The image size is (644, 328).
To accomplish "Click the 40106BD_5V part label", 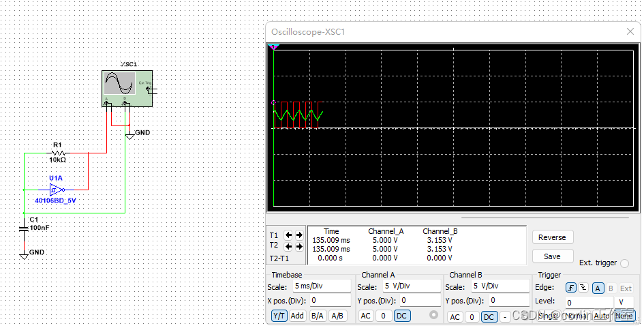I will (55, 200).
